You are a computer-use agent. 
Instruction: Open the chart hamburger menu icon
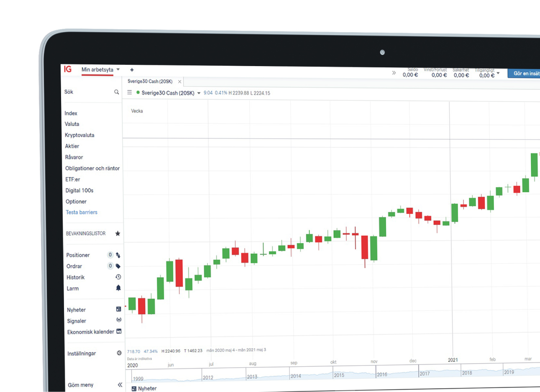[130, 93]
